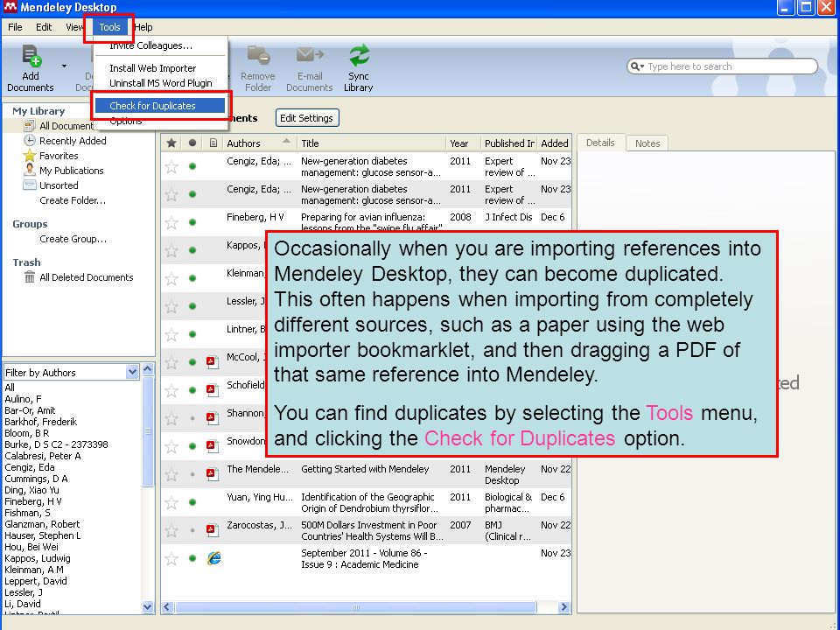Click Create Group... link
Screen dimensions: 840x630
pyautogui.click(x=73, y=239)
